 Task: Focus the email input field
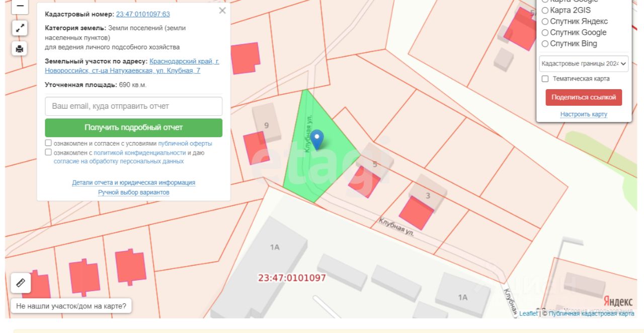(133, 106)
